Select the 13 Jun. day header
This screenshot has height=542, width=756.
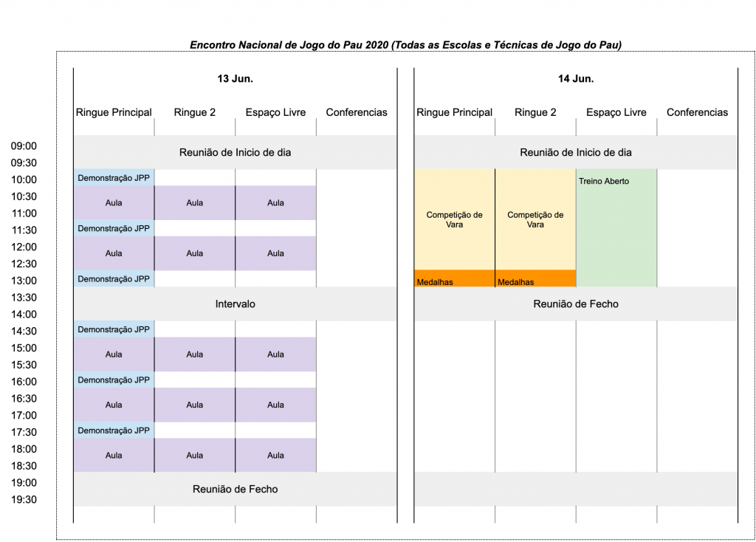click(235, 78)
